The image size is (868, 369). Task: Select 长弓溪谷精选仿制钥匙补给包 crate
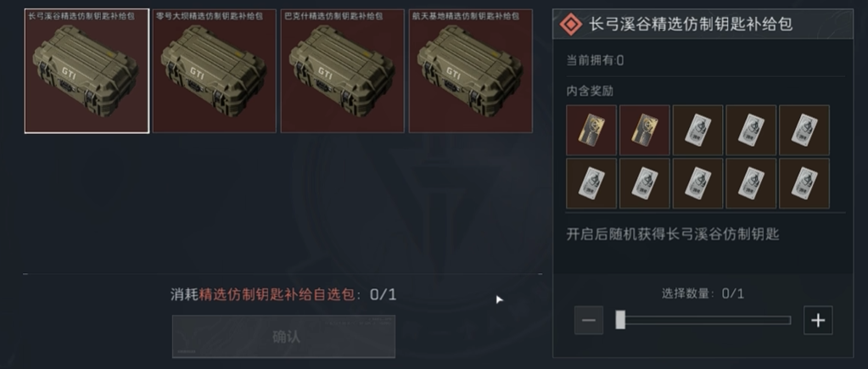[x=87, y=70]
